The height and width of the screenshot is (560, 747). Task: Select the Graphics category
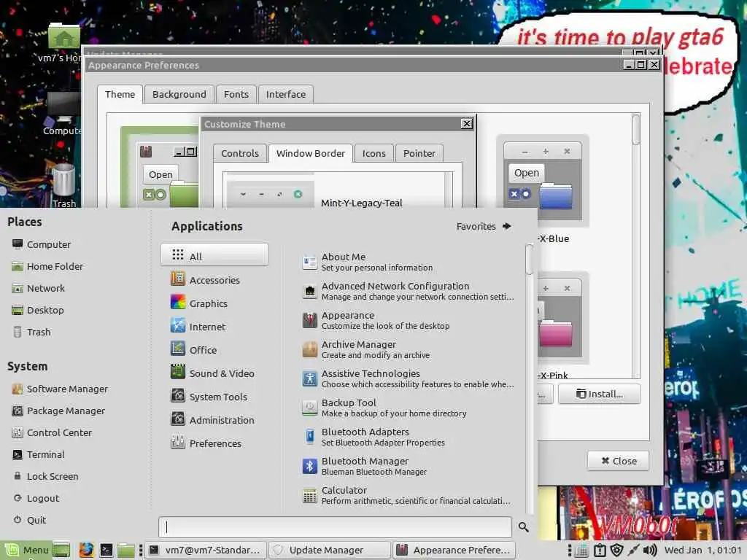[214, 303]
